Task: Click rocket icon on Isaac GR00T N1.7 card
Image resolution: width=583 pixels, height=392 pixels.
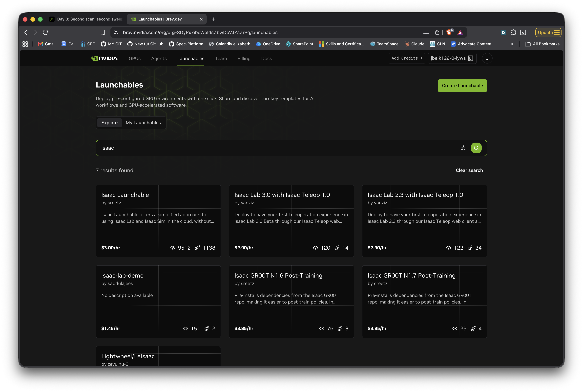Action: tap(473, 328)
